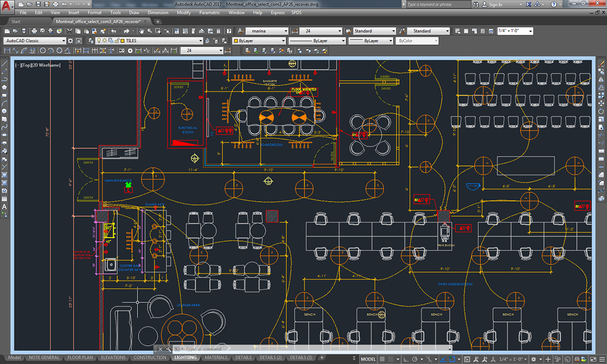Open the TILES layer dropdown

tap(200, 41)
